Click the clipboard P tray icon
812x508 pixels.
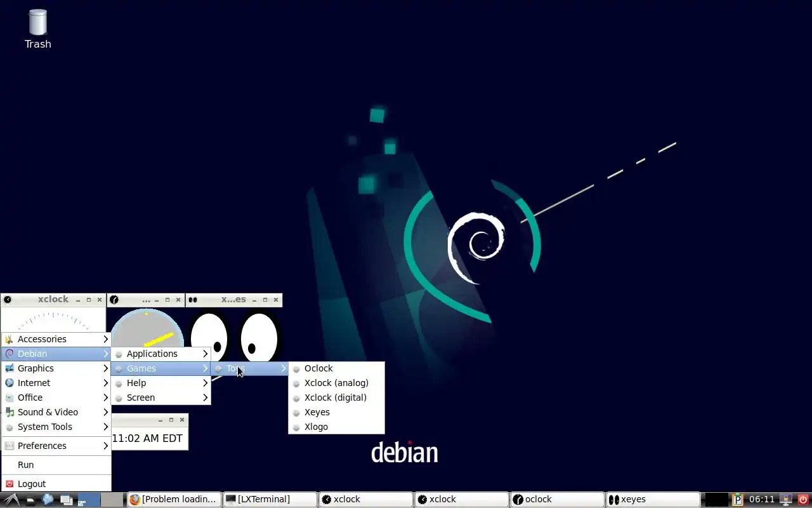tap(737, 500)
